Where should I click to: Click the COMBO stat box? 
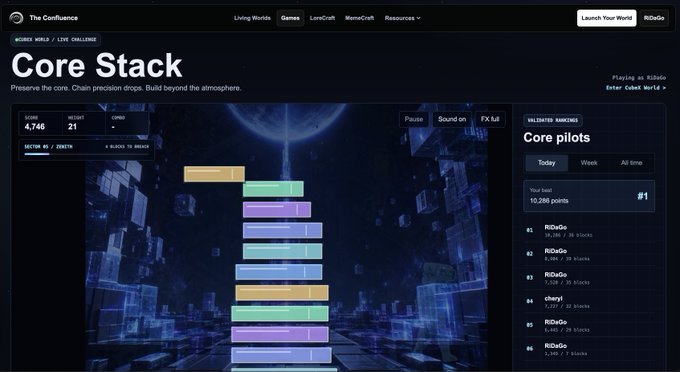pos(127,123)
